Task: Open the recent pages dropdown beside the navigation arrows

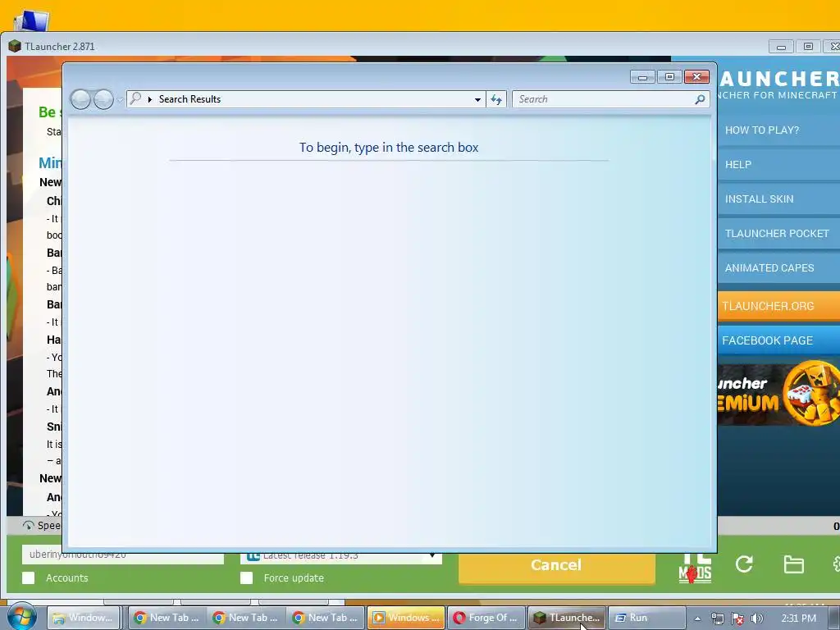Action: 120,99
